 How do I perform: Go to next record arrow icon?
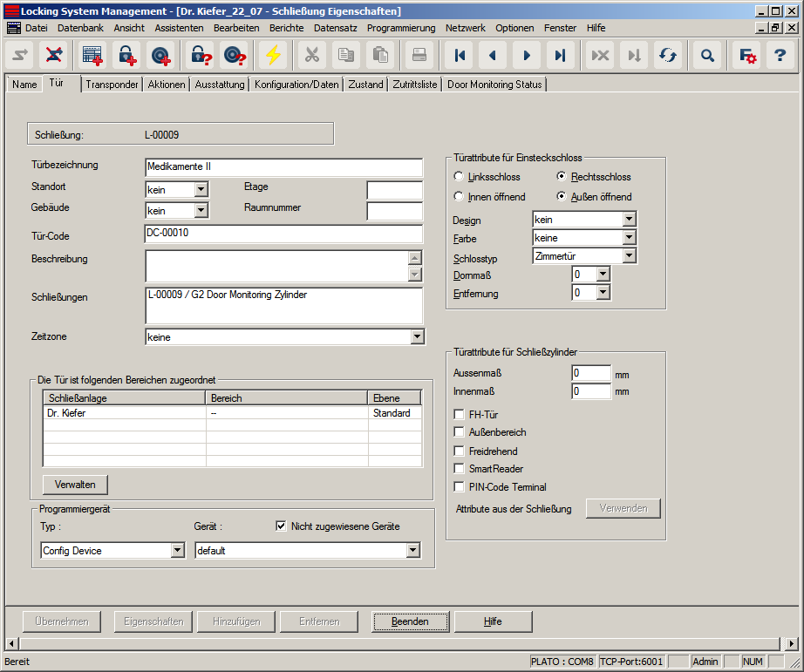526,55
